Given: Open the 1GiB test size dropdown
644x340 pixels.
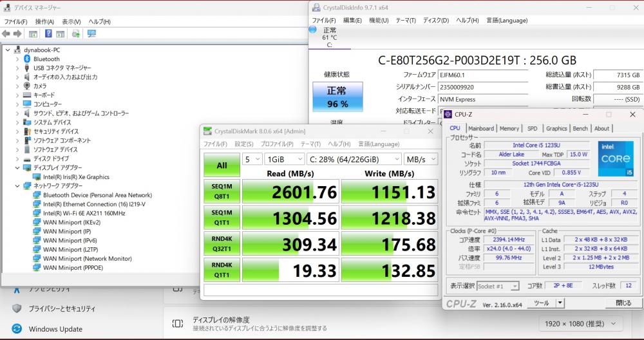Looking at the screenshot, I should point(285,159).
